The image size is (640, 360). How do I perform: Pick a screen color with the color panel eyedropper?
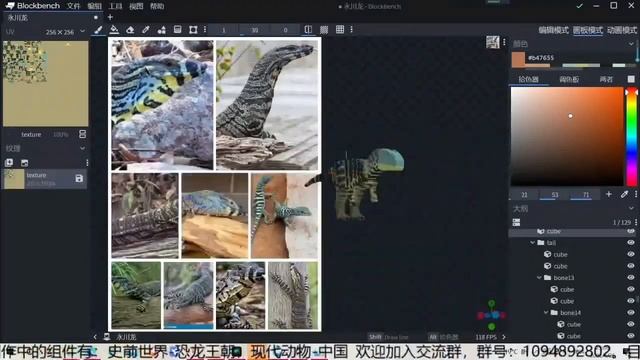coord(624,194)
